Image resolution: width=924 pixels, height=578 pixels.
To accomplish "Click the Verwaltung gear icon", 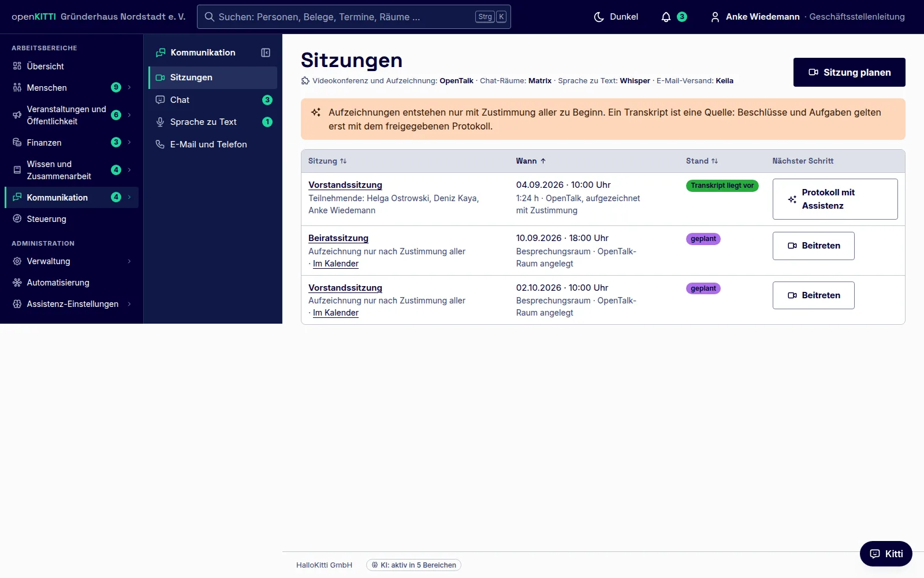I will tap(17, 261).
